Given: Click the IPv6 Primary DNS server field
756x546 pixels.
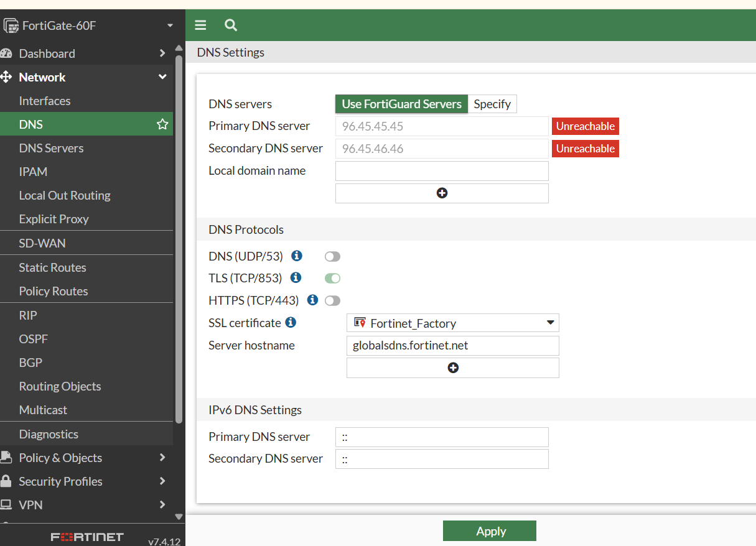Looking at the screenshot, I should click(442, 437).
